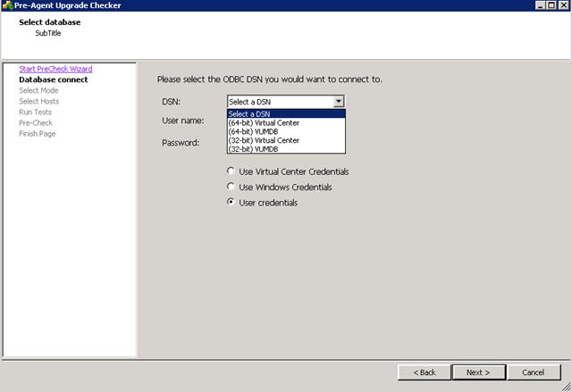This screenshot has width=572, height=392.
Task: Go to the previous page with Back
Action: pos(425,372)
